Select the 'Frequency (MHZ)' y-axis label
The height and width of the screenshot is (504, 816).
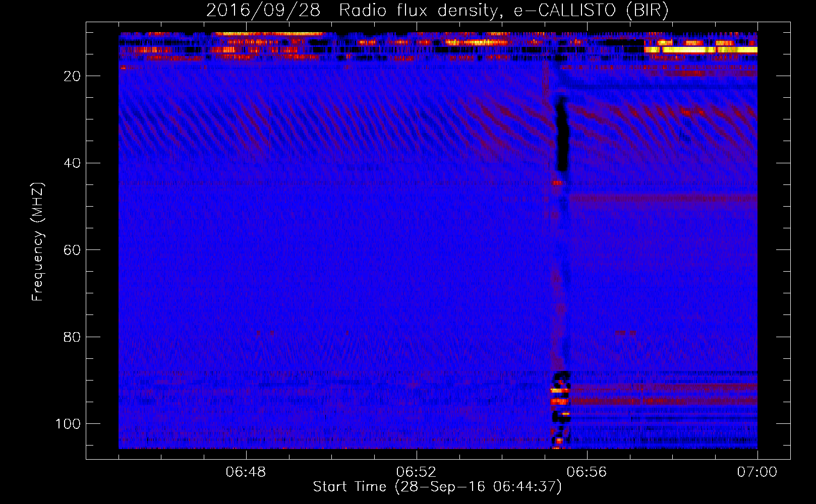pos(38,242)
